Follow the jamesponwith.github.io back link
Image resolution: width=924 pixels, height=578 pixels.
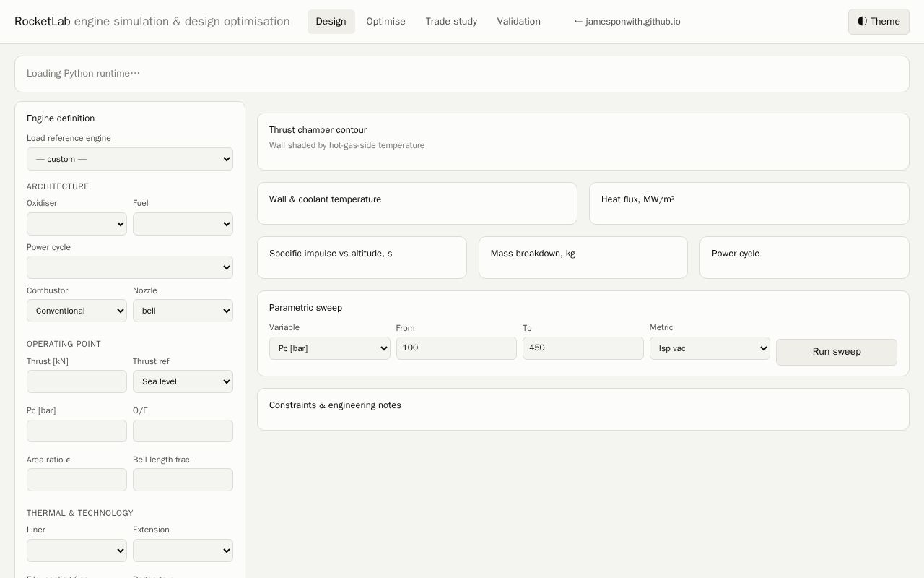tap(627, 22)
